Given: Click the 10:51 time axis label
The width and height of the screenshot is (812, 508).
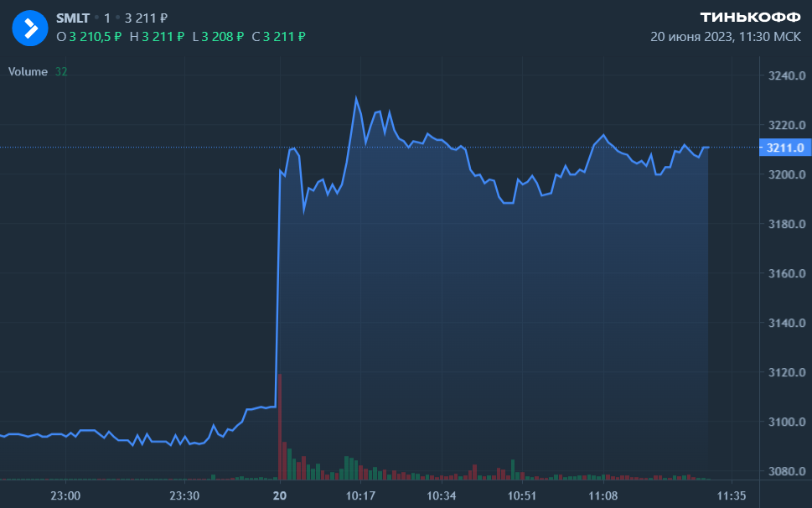Looking at the screenshot, I should [522, 495].
